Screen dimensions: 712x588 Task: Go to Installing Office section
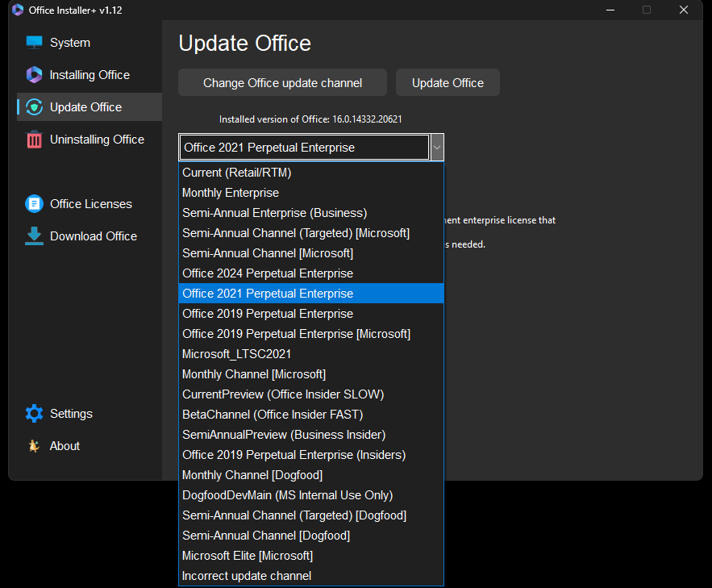(x=90, y=75)
